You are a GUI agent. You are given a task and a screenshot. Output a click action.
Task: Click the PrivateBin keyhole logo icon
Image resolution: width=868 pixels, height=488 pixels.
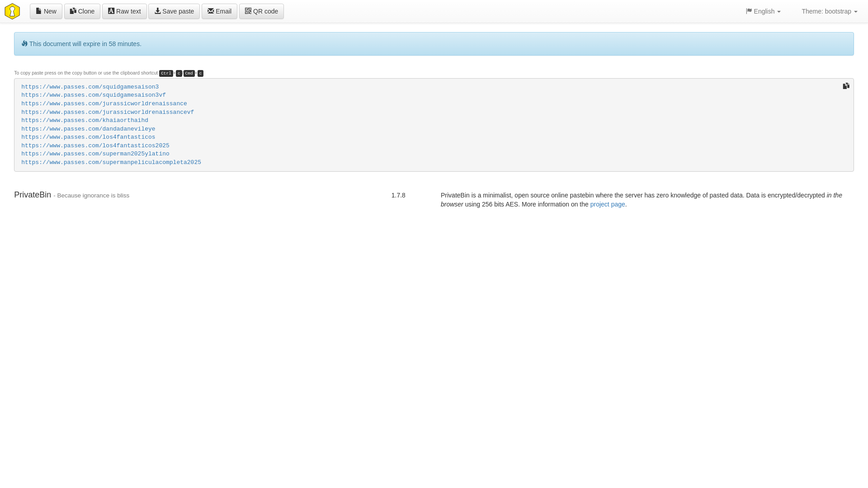pyautogui.click(x=12, y=11)
